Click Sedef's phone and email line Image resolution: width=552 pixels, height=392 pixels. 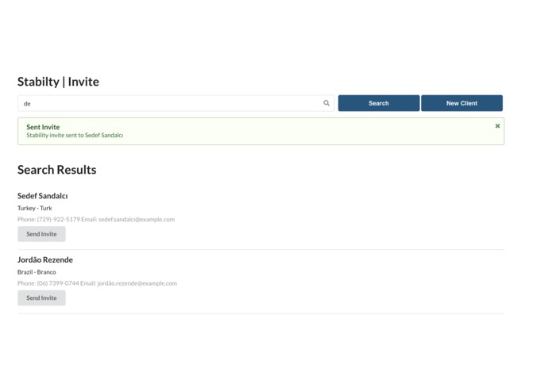pyautogui.click(x=96, y=219)
